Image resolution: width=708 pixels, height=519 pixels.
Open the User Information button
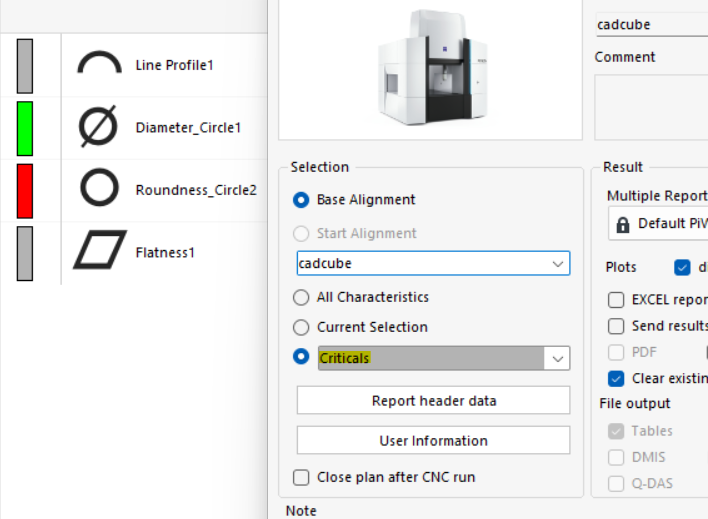[x=433, y=441]
